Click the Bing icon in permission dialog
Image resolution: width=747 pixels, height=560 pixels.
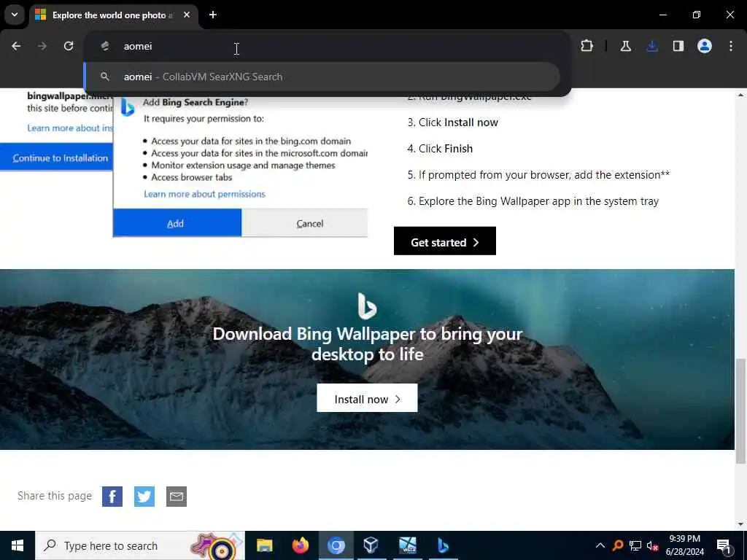click(x=127, y=108)
